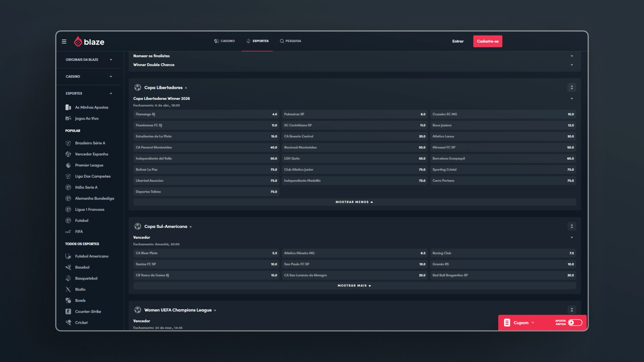Switch to the Cassino tab
Screen dimensions: 644x362
[224, 41]
